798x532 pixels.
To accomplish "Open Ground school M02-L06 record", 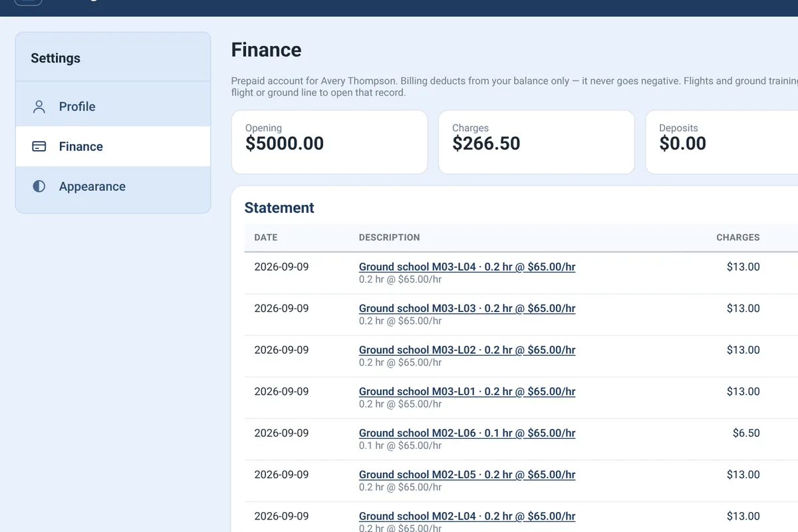I will coord(467,433).
